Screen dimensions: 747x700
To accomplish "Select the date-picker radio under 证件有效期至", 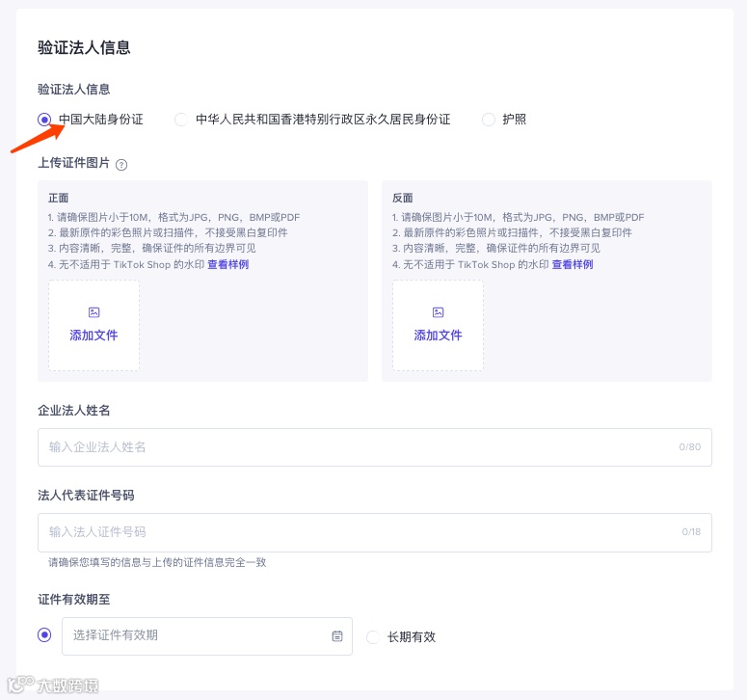I will tap(44, 635).
